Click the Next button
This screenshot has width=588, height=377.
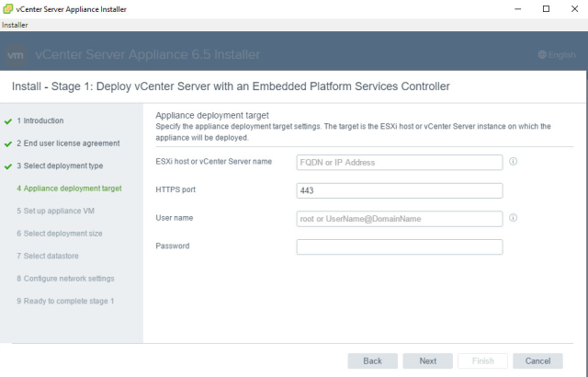[x=428, y=360]
